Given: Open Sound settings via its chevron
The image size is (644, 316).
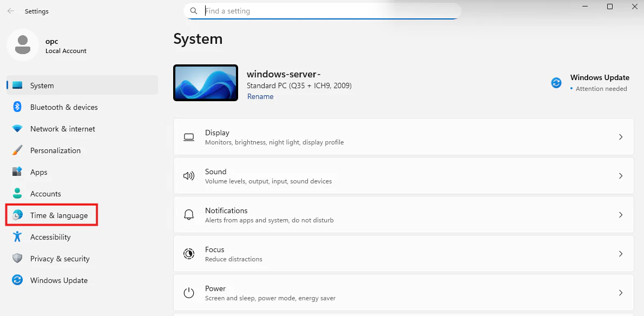Looking at the screenshot, I should point(621,176).
